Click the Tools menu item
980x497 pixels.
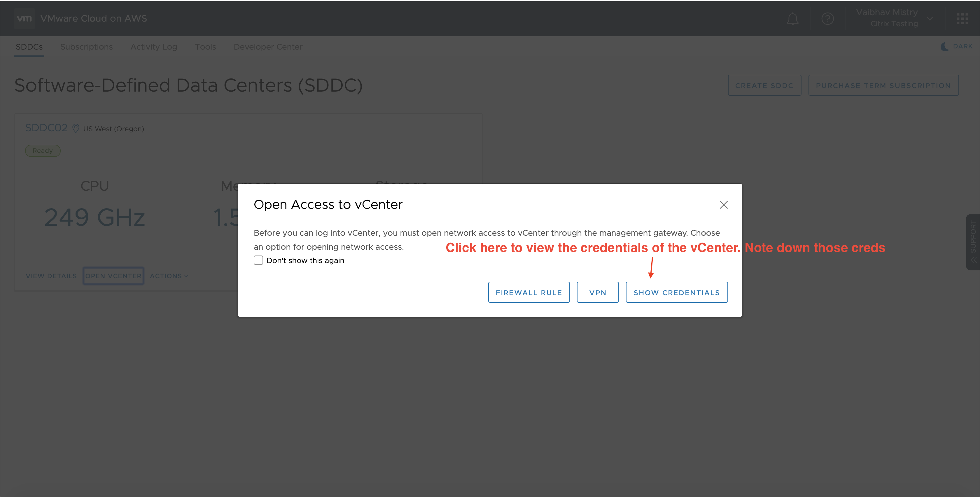[x=205, y=46]
